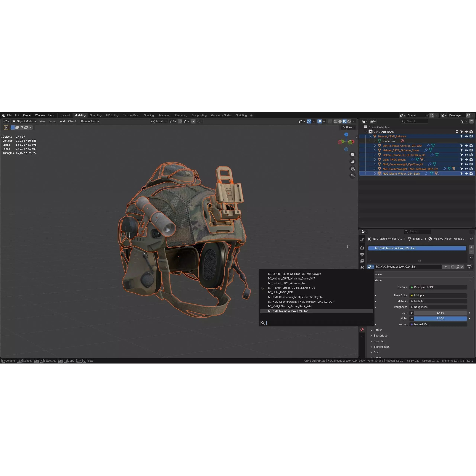Toggle Fake User shield on the G24_Tan material
This screenshot has height=476, width=476.
coord(453,267)
